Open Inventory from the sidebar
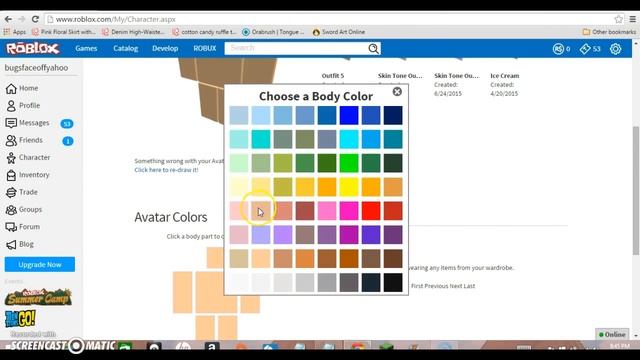The image size is (640, 360). (28, 175)
